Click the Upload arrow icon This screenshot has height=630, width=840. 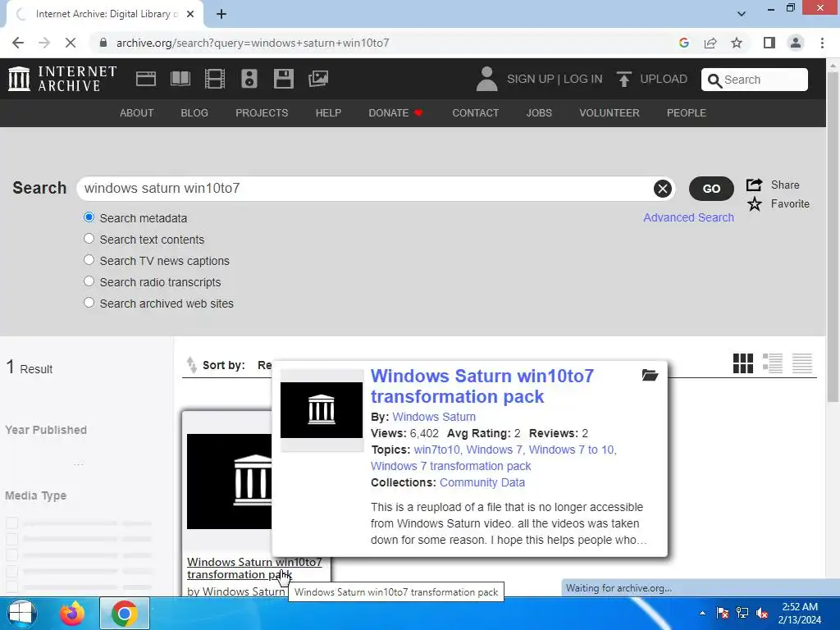[x=623, y=79]
